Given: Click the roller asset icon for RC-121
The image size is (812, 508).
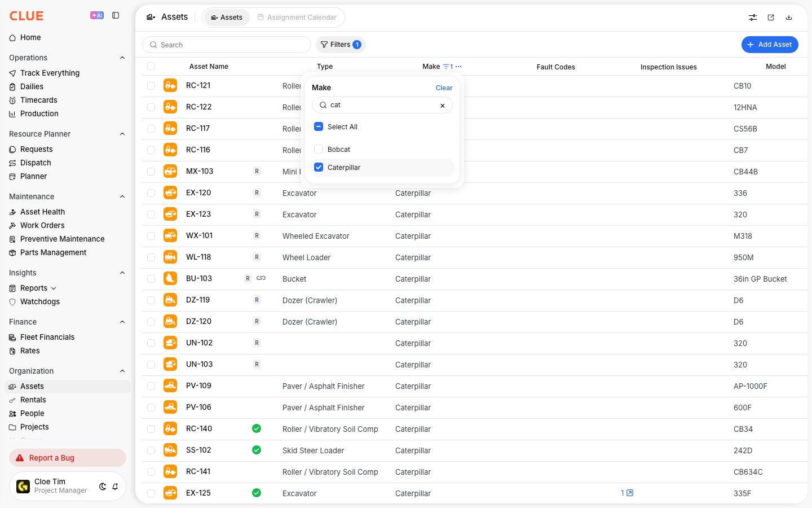Looking at the screenshot, I should pyautogui.click(x=170, y=85).
